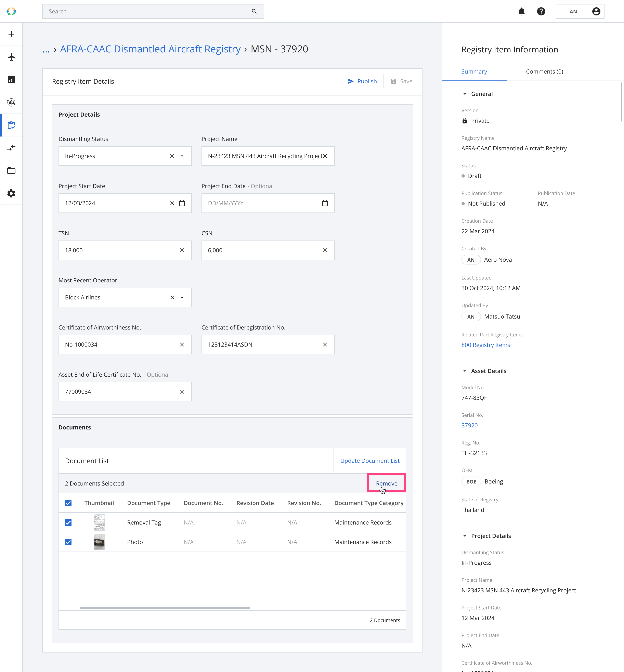Screen dimensions: 624x672
Task: Open Project Start Date calendar picker
Action: click(182, 203)
